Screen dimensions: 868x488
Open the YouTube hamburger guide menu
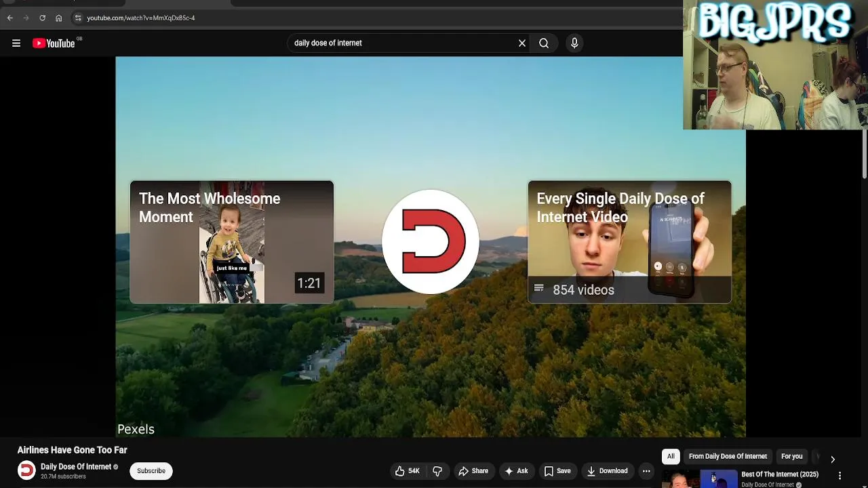16,43
